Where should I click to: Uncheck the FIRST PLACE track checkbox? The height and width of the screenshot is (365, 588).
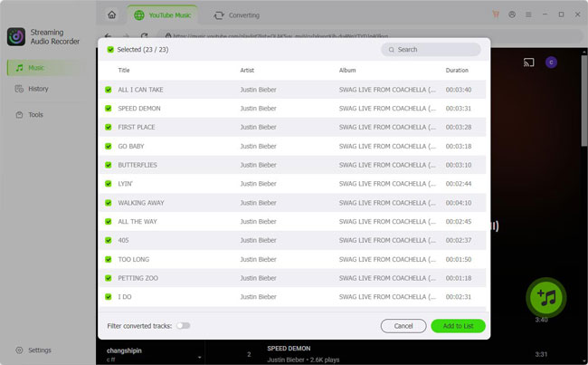tap(109, 128)
